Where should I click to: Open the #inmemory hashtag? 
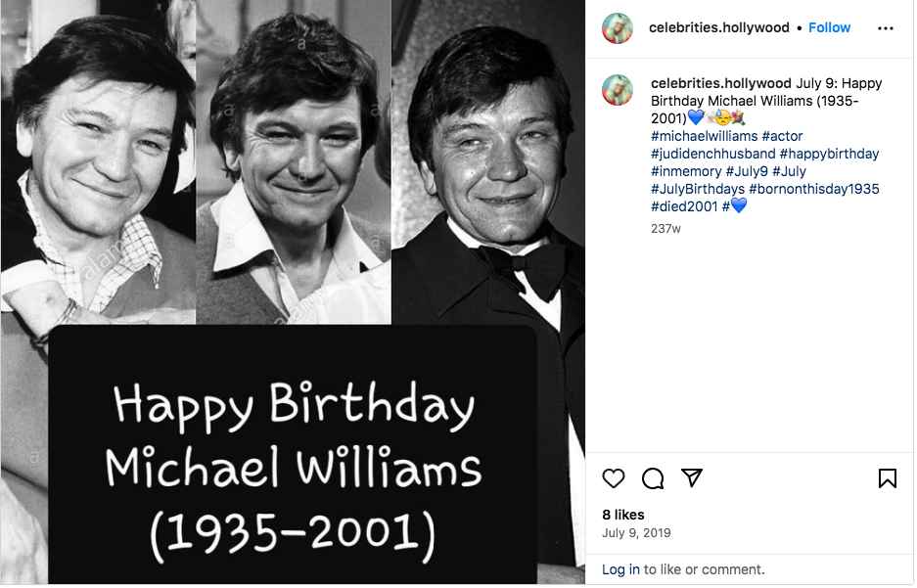[x=686, y=171]
